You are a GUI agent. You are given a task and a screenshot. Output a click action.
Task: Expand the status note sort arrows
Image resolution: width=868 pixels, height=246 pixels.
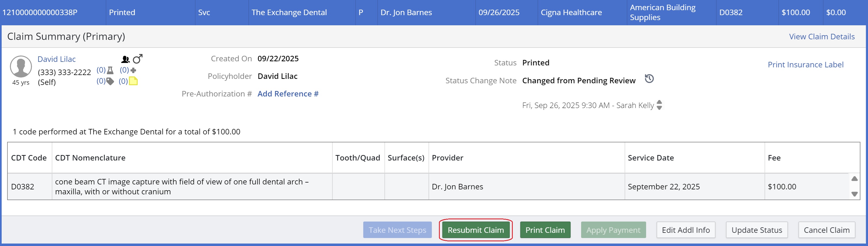click(x=660, y=105)
